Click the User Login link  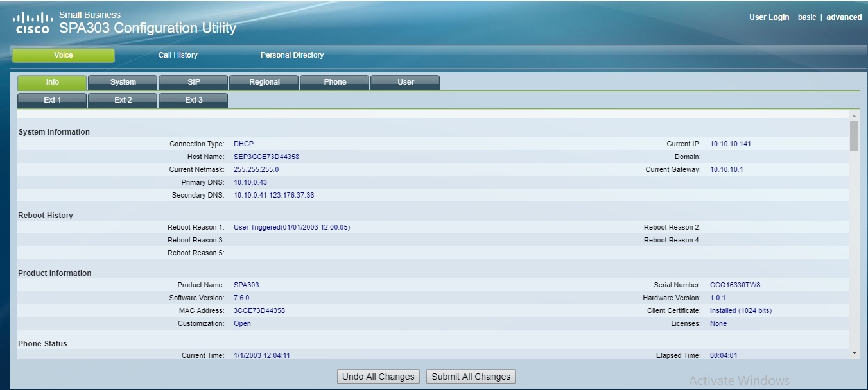pos(769,17)
